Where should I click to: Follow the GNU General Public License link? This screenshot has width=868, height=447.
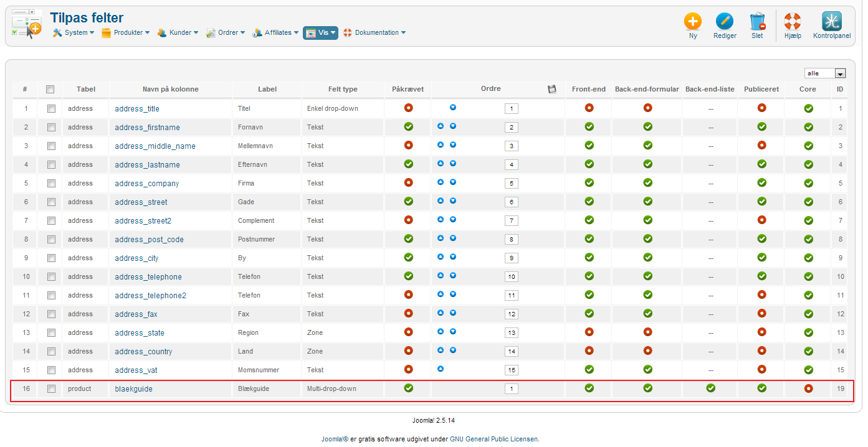coord(493,439)
